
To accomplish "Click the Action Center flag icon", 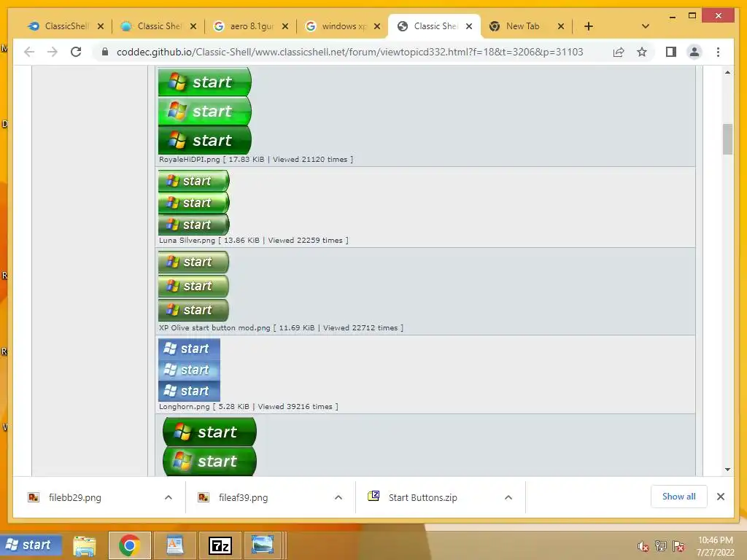I will (x=678, y=546).
